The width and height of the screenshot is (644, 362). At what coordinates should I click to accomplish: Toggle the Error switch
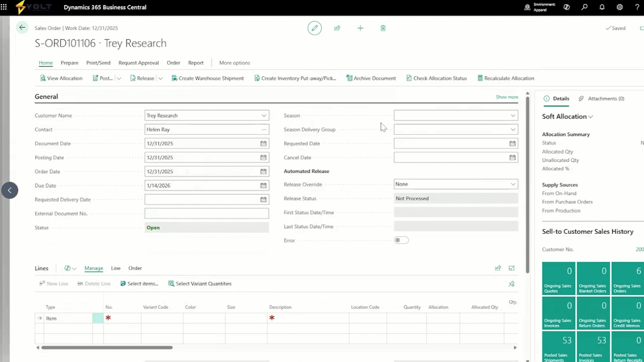pos(401,240)
